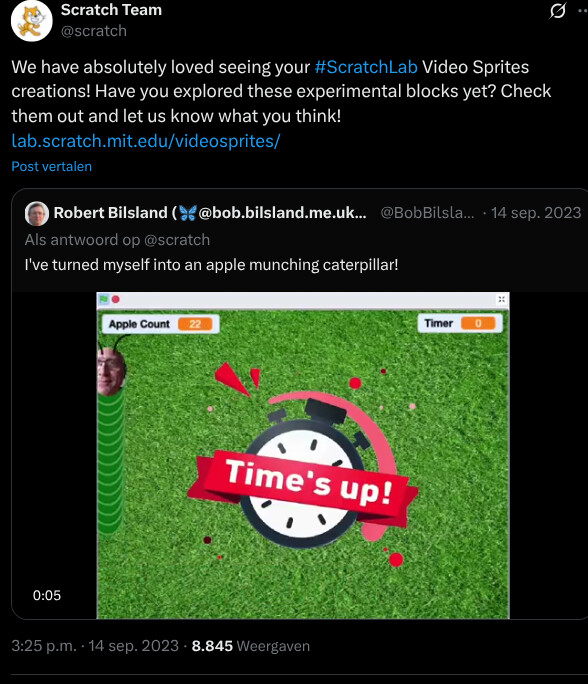Click the @scratch mention in reply line

[x=177, y=240]
